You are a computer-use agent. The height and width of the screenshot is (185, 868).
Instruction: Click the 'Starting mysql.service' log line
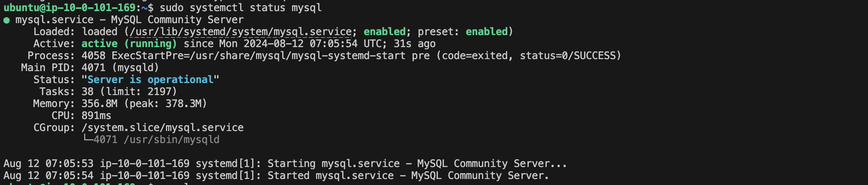click(285, 164)
